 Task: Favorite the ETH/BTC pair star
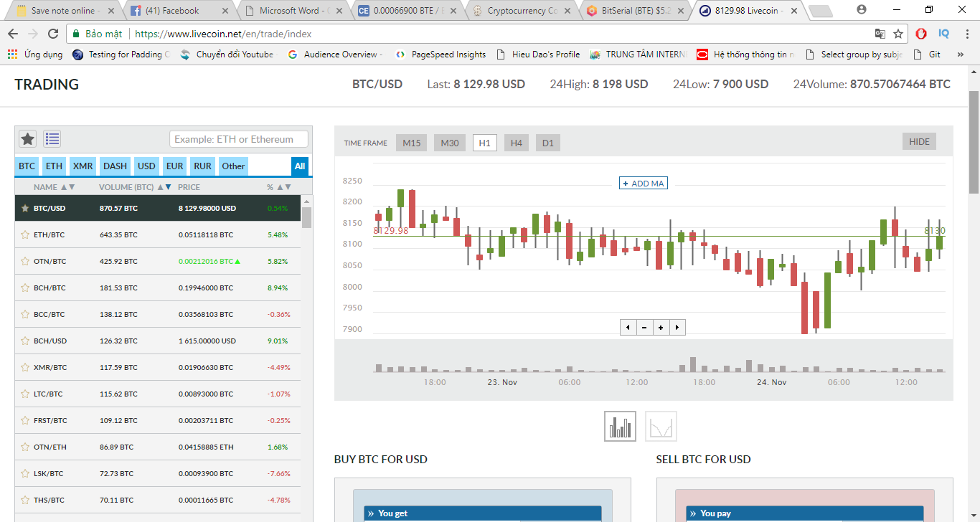[x=25, y=234]
